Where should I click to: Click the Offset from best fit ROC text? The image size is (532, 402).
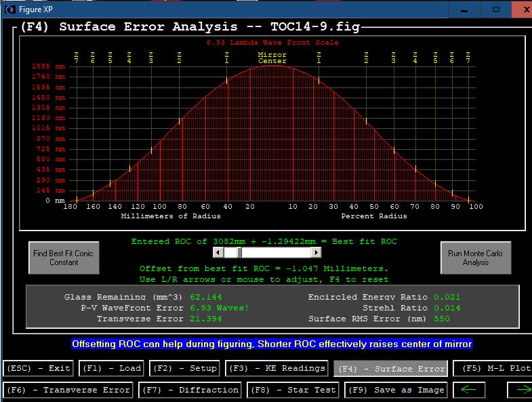click(264, 268)
